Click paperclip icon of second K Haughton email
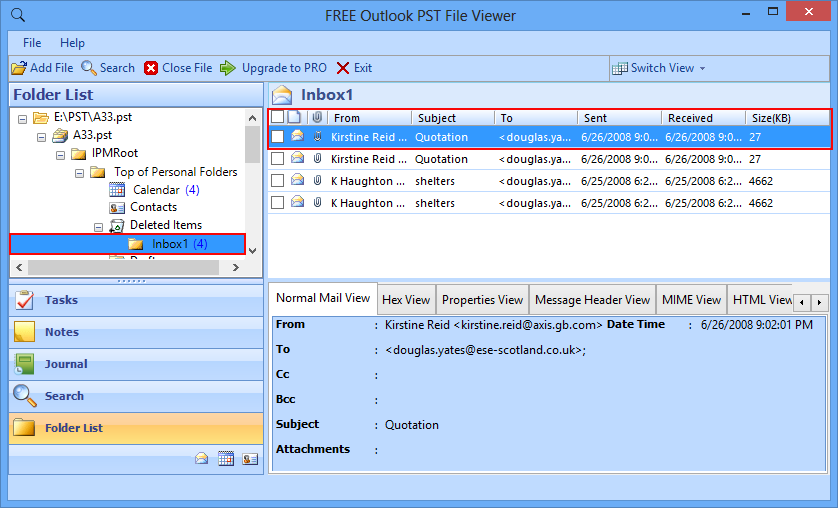 tap(317, 202)
